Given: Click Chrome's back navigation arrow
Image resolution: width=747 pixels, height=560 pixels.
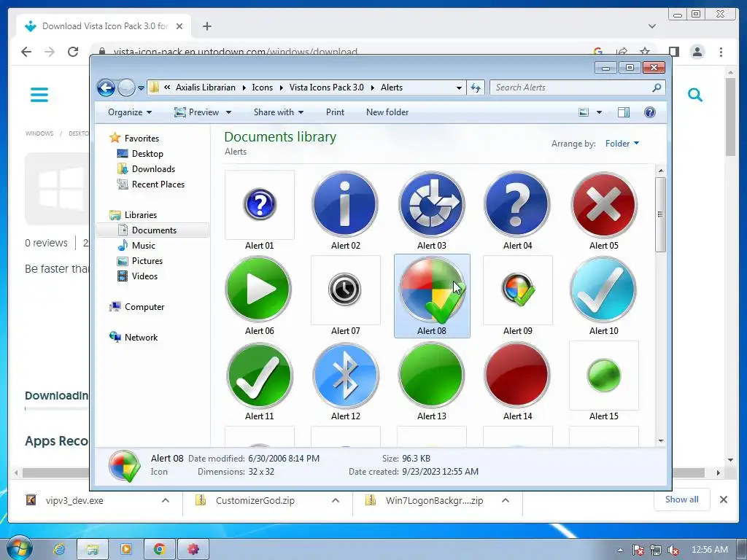Looking at the screenshot, I should point(26,52).
